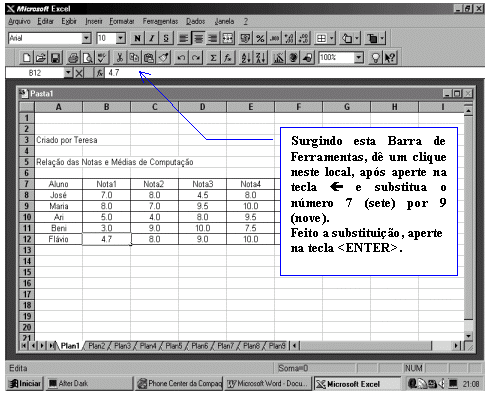The image size is (489, 396).
Task: Open the Ferramentas menu
Action: click(160, 21)
